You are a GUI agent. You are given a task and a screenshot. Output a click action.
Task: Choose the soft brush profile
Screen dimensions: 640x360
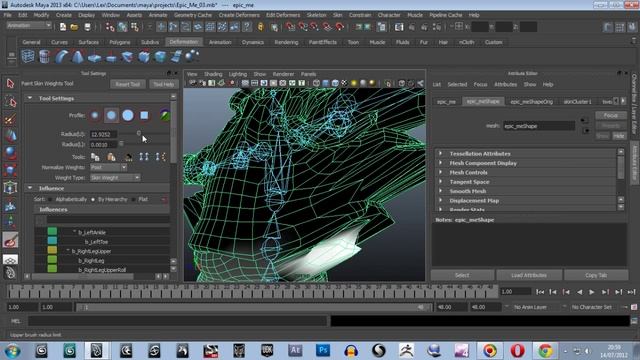tap(111, 116)
